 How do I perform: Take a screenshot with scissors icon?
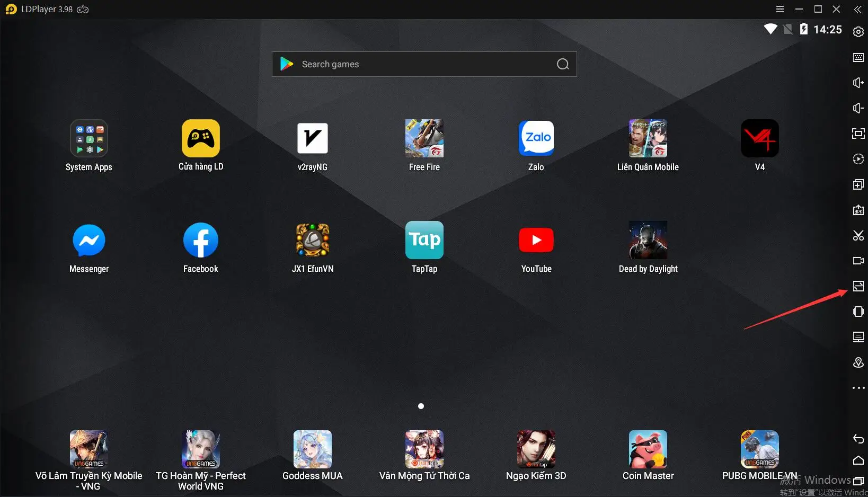858,235
